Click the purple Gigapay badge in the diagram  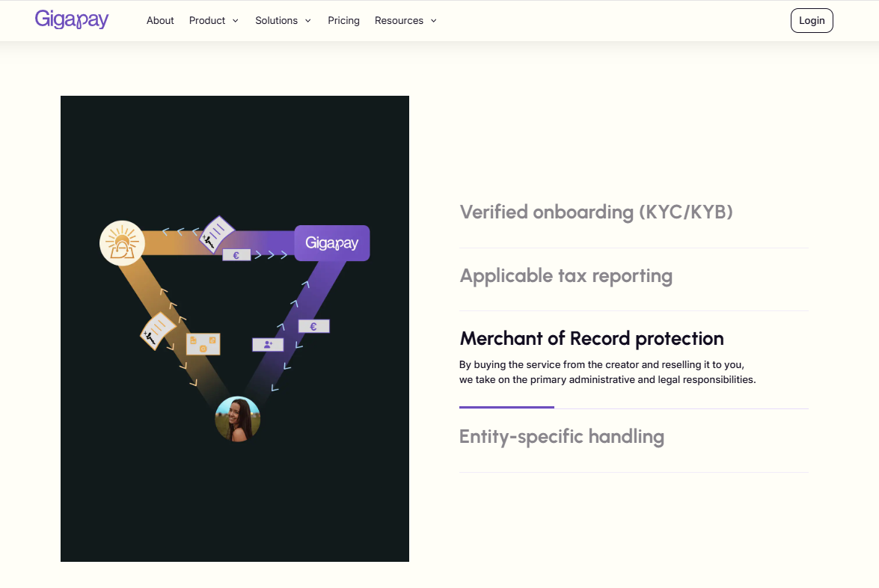click(x=332, y=243)
